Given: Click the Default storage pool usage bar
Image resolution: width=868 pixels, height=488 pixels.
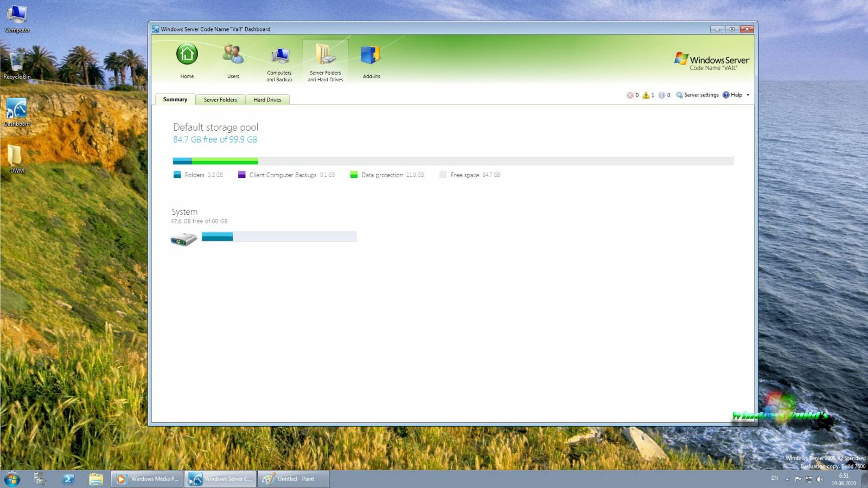Looking at the screenshot, I should (x=453, y=161).
